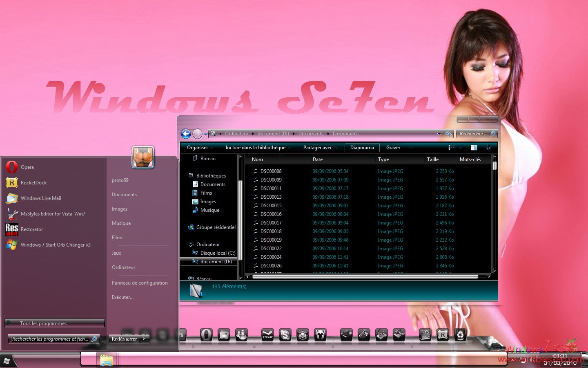Click the Restorator Res icon
Screen dimensions: 588x368
[x=11, y=229]
